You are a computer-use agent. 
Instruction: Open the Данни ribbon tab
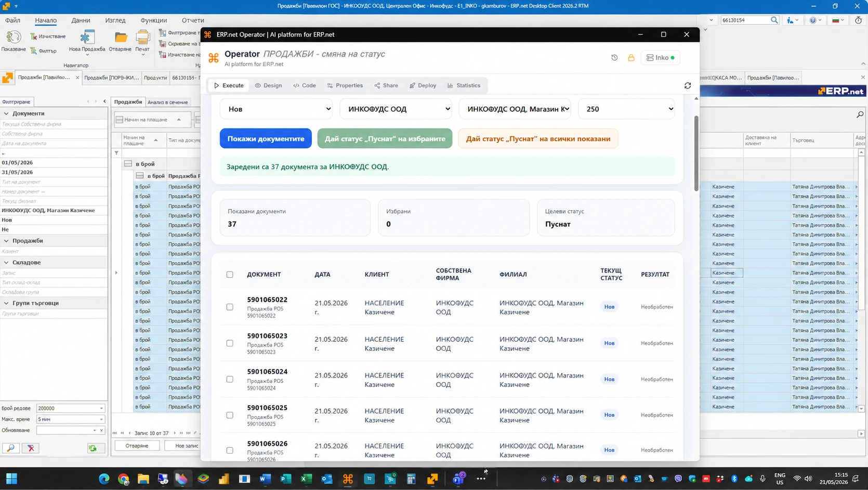[81, 20]
